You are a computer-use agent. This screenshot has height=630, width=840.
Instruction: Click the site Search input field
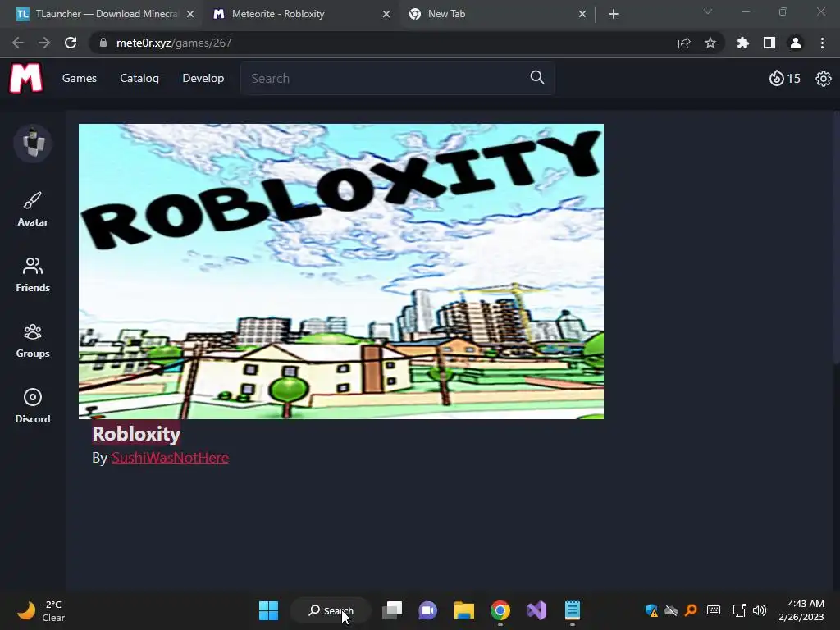point(398,78)
